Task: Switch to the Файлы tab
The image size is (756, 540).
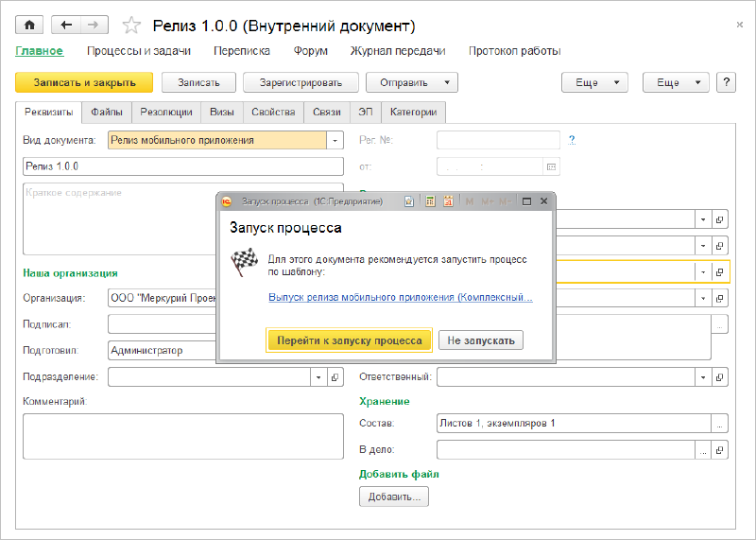Action: 107,112
